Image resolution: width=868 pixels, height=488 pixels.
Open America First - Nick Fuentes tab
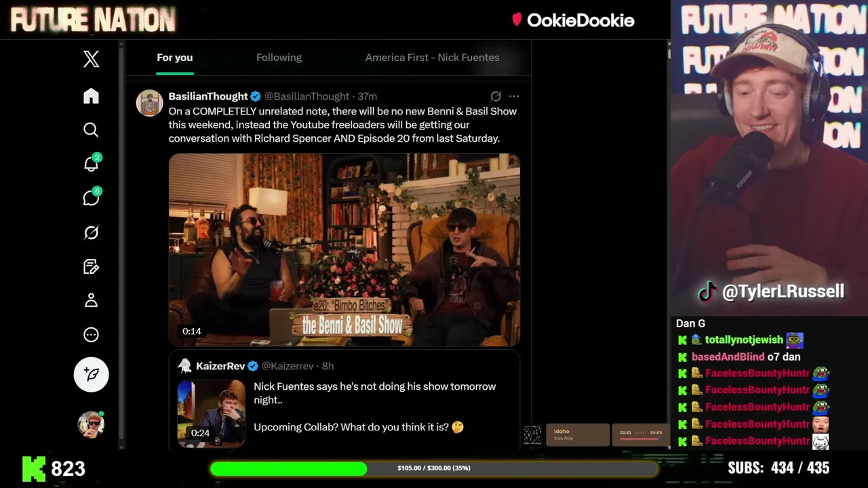coord(432,58)
